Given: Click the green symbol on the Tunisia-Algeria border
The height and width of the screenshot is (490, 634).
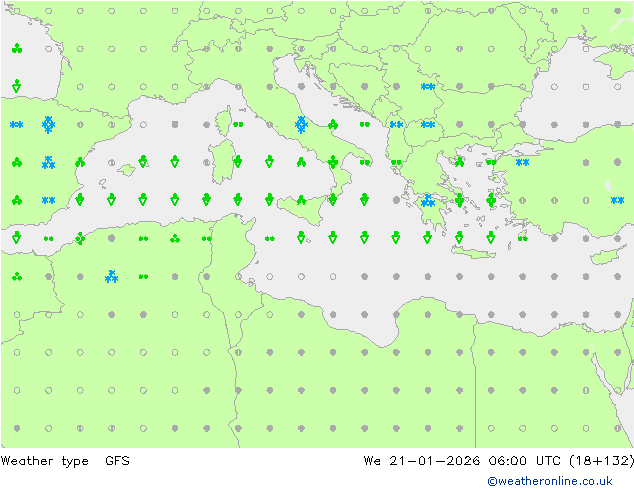Looking at the screenshot, I should pyautogui.click(x=207, y=239).
